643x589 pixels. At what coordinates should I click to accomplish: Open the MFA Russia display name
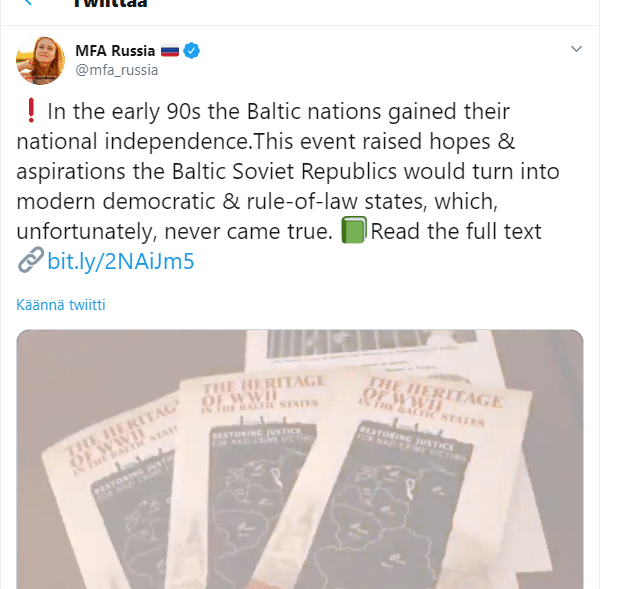(115, 50)
